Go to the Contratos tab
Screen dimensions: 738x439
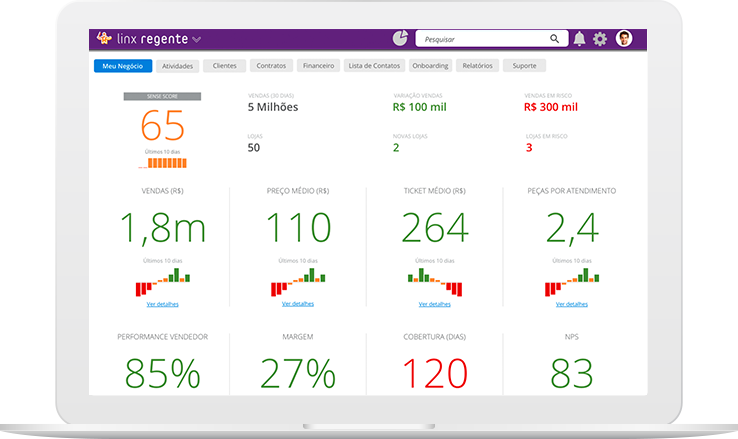pyautogui.click(x=271, y=66)
